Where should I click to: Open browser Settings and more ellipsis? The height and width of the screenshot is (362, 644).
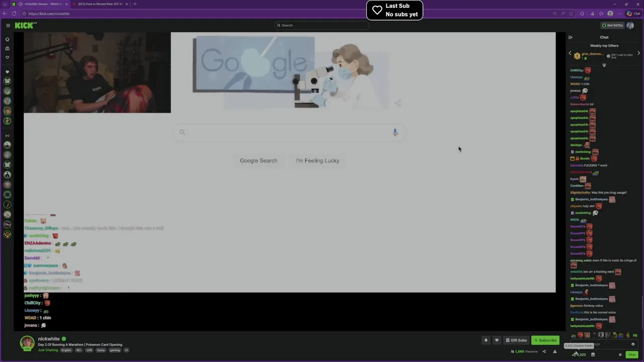coord(619,14)
